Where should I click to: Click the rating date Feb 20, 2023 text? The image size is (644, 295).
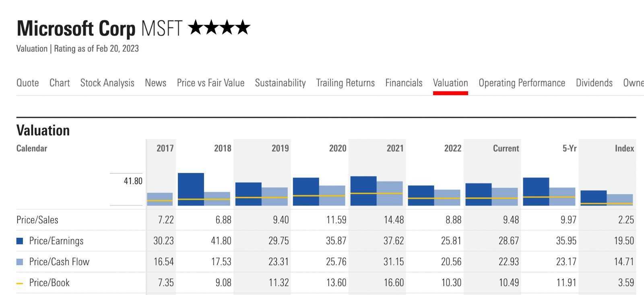[x=118, y=49]
